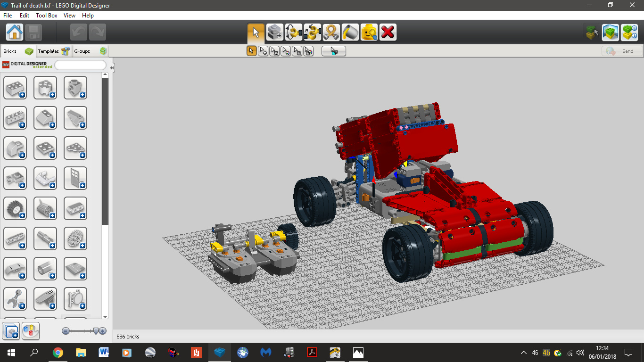Viewport: 644px width, 362px height.
Task: Enable single selection sub-tool
Action: tap(252, 51)
